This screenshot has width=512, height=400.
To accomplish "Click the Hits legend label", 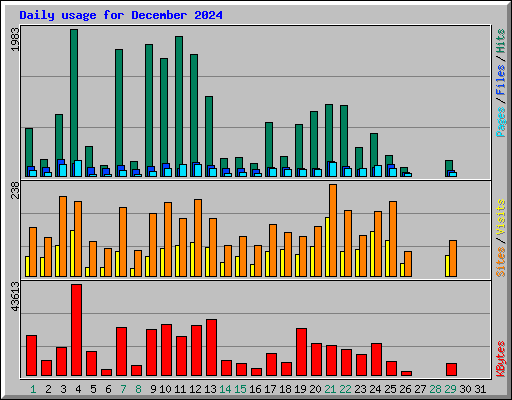I will point(501,41).
